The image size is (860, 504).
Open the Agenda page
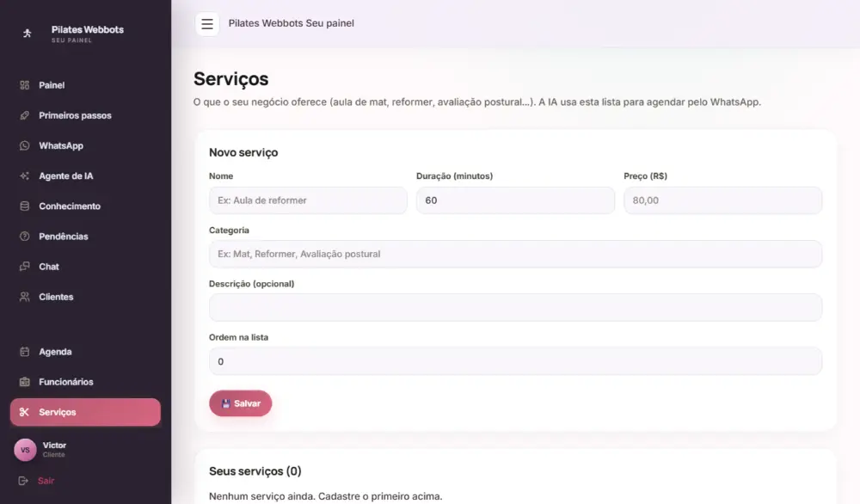point(85,352)
